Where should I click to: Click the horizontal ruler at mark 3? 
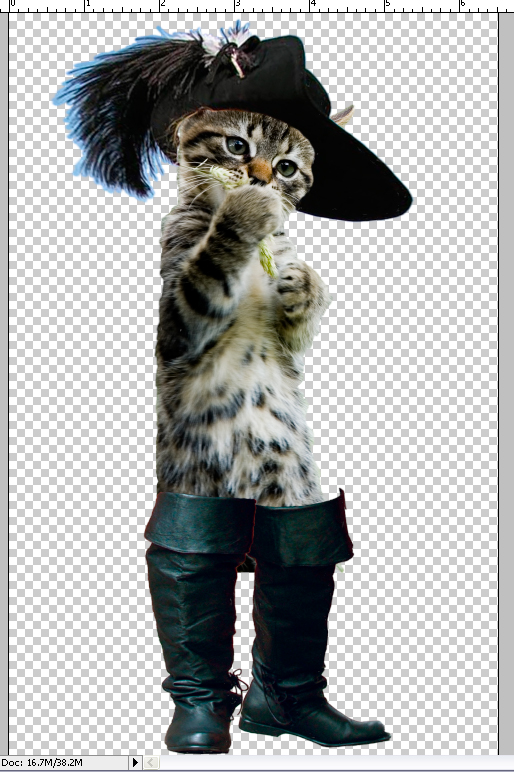click(x=235, y=6)
